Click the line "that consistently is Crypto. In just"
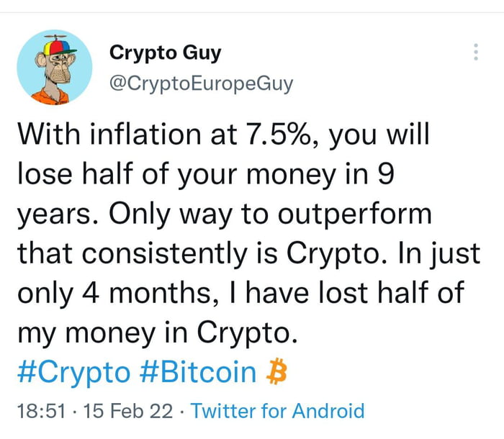 (x=248, y=253)
